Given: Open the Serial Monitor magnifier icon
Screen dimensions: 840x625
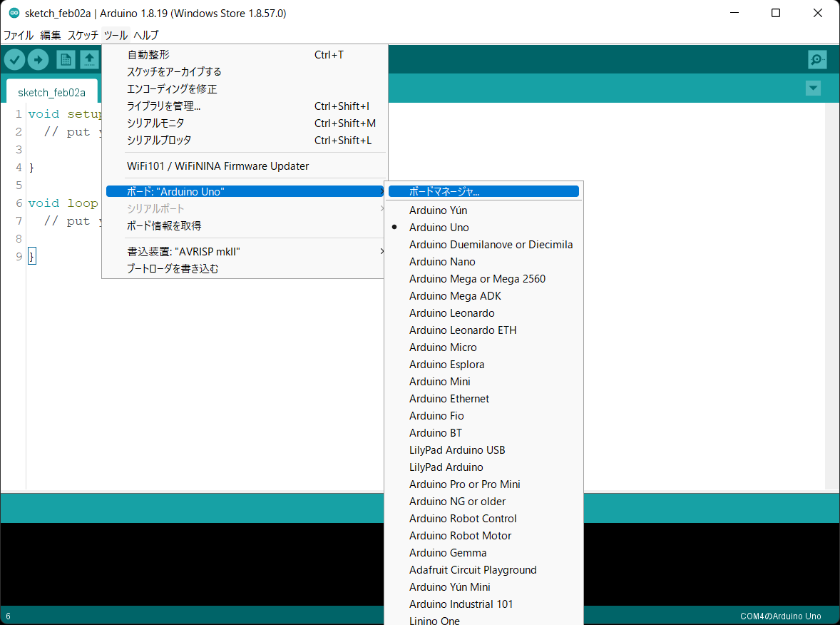Looking at the screenshot, I should tap(817, 59).
